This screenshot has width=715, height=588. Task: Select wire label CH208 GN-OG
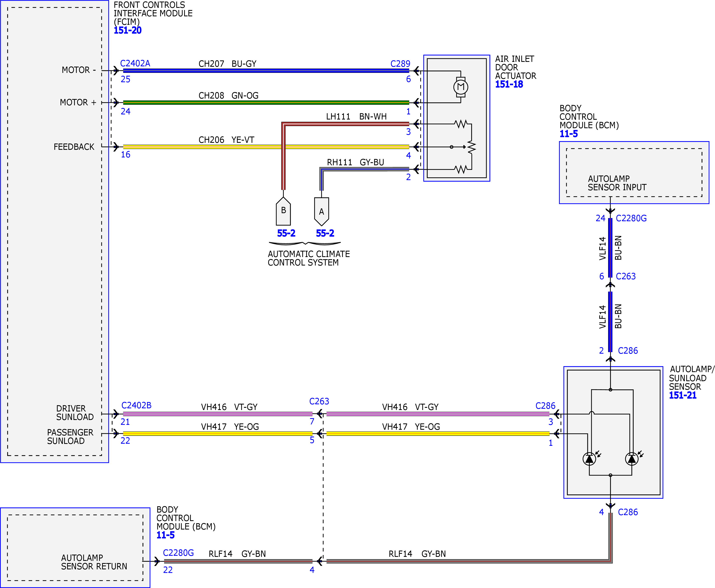(228, 96)
